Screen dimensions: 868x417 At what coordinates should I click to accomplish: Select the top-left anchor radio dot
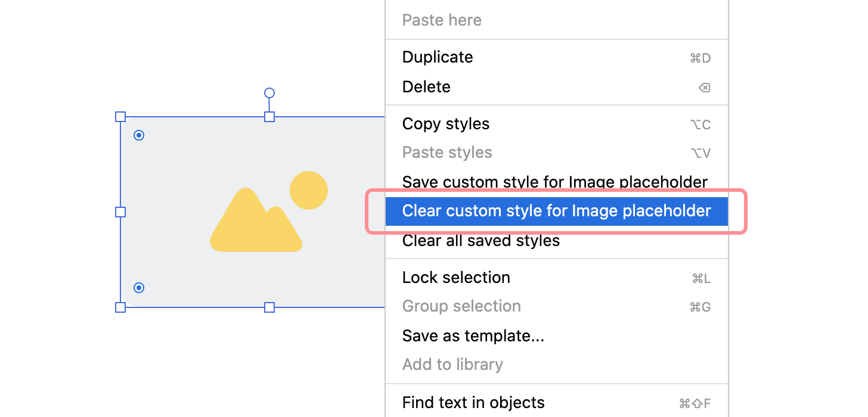pyautogui.click(x=139, y=135)
